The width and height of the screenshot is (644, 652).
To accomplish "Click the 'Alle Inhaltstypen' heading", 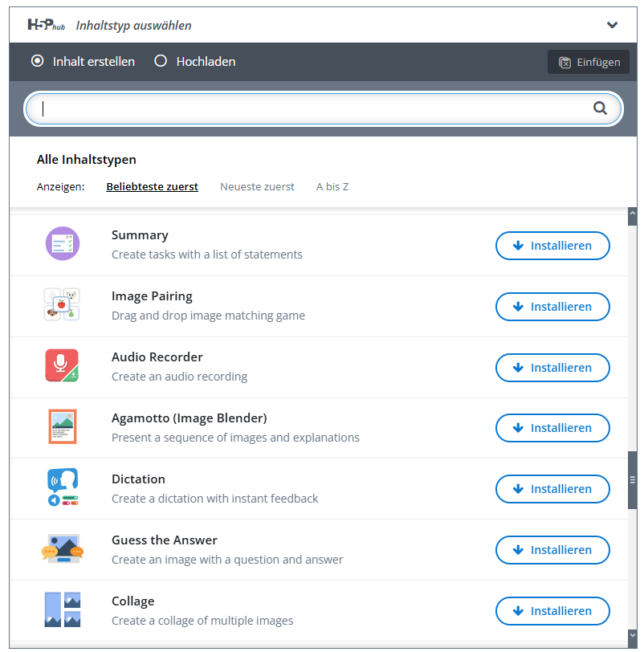I will tap(87, 160).
